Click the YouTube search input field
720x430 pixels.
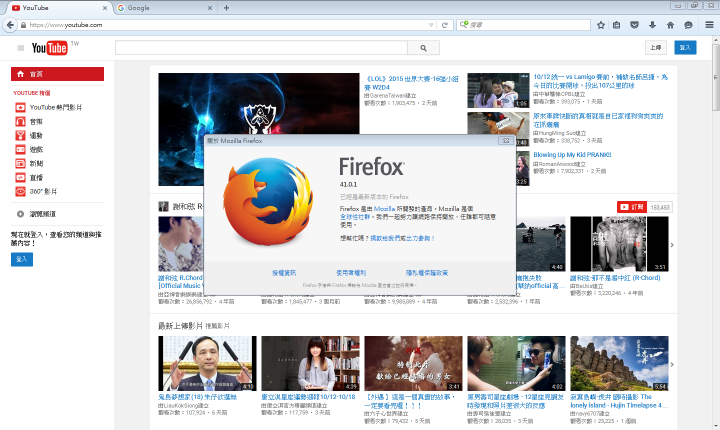(x=261, y=48)
